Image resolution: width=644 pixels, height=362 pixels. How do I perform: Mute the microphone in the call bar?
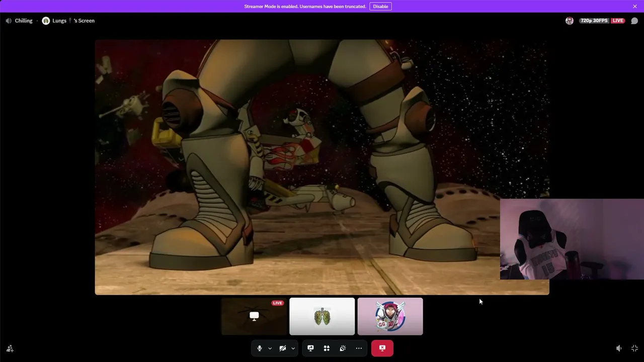tap(259, 348)
